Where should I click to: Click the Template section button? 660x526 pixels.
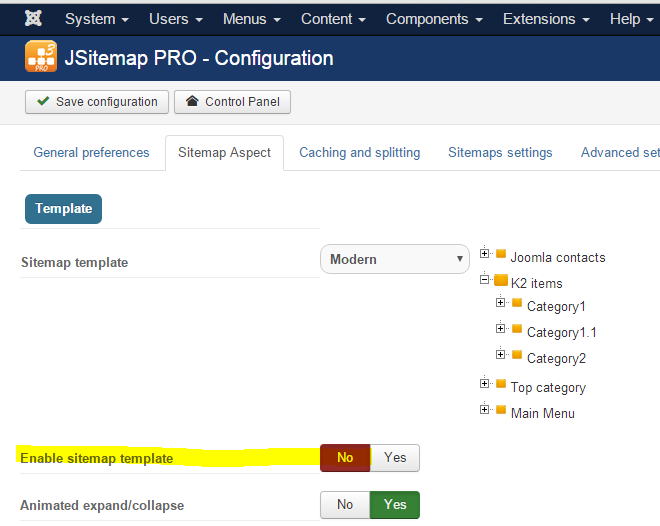click(x=64, y=209)
